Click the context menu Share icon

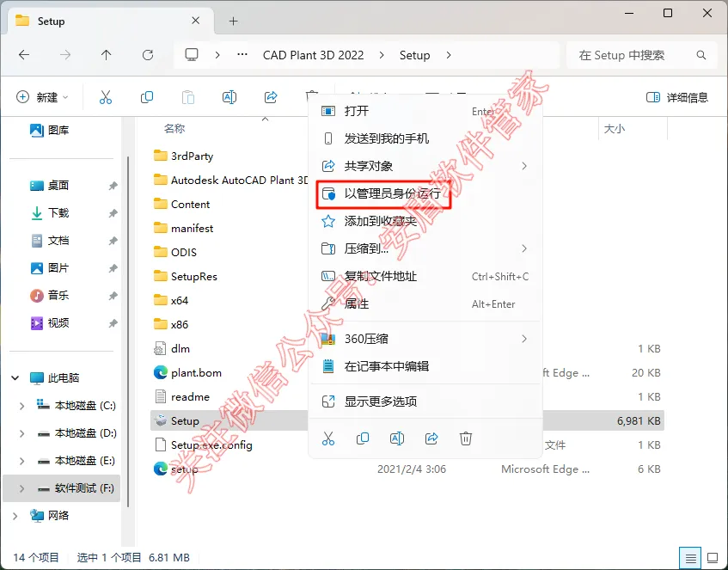pos(431,438)
